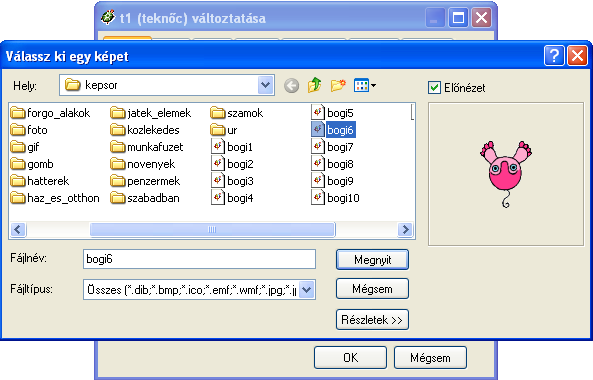Select the bogi4 image file
Viewport: 593px width, 380px height.
[x=232, y=198]
